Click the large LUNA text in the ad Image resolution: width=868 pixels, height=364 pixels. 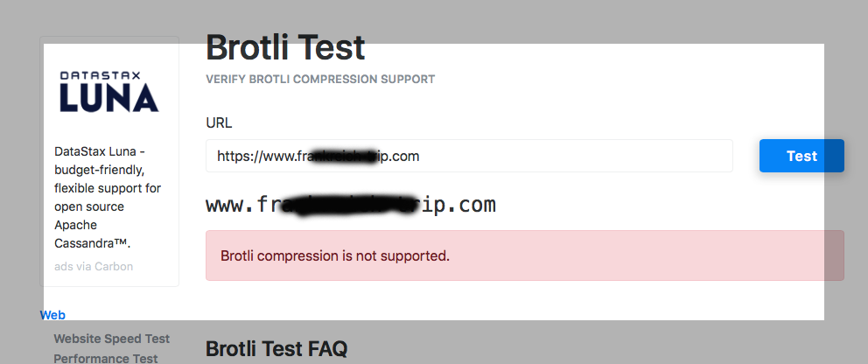point(108,99)
